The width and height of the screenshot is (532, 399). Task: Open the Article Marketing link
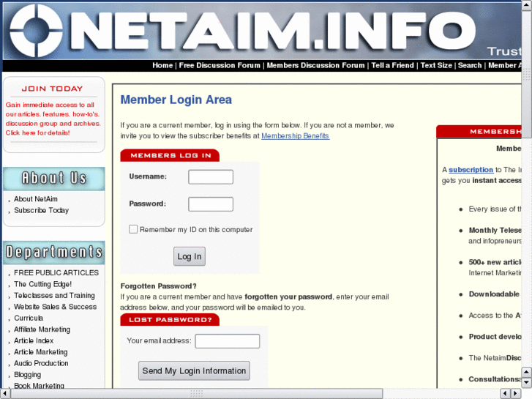41,352
